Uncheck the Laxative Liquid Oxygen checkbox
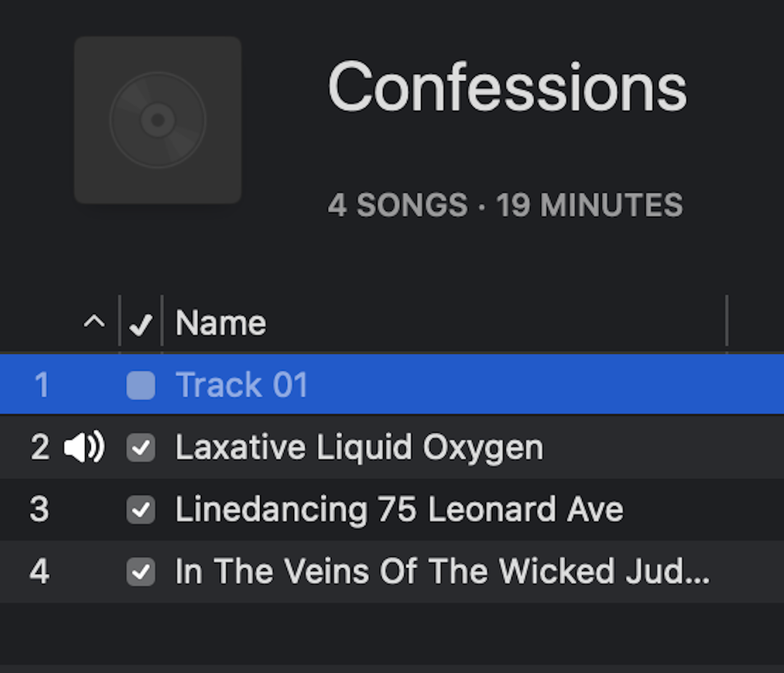 point(141,448)
